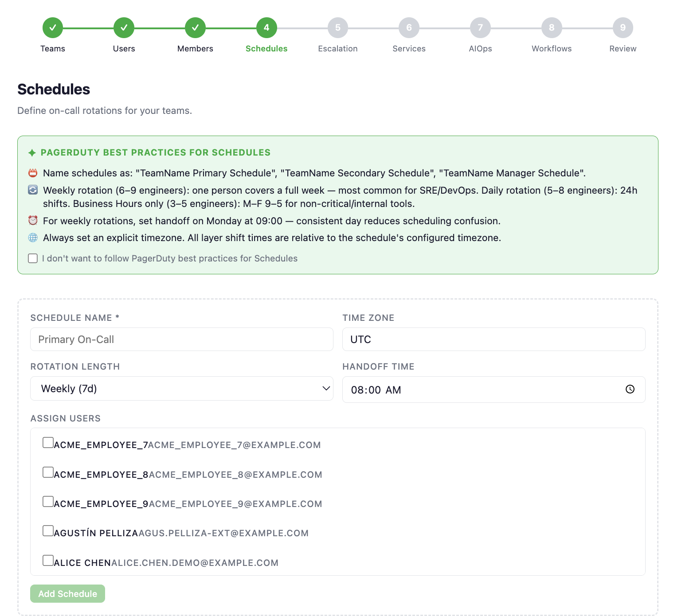
Task: Select ACME_EMPLOYEE_9 user checkbox
Action: coord(48,501)
